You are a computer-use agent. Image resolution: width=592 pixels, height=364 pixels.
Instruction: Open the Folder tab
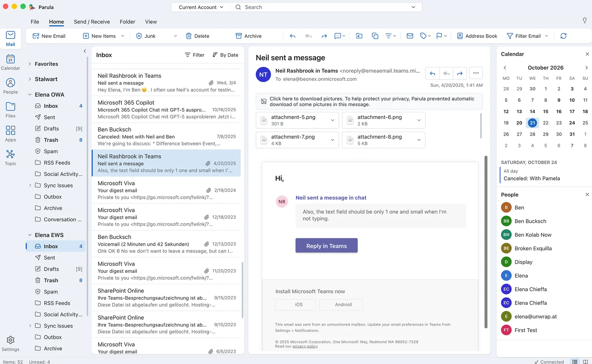(x=127, y=22)
